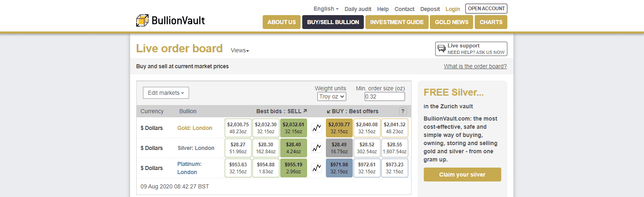Screen dimensions: 644x197
Task: Click '$ Dollars' in the Silver row
Action: pos(152,148)
